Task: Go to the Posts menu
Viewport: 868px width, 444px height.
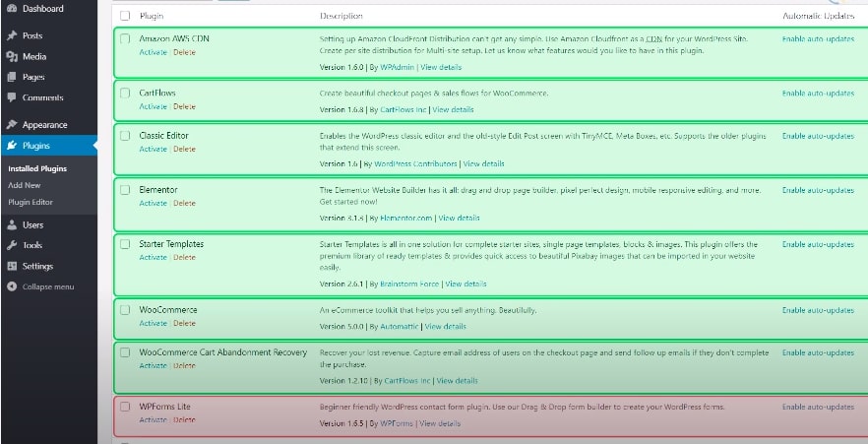Action: (x=32, y=36)
